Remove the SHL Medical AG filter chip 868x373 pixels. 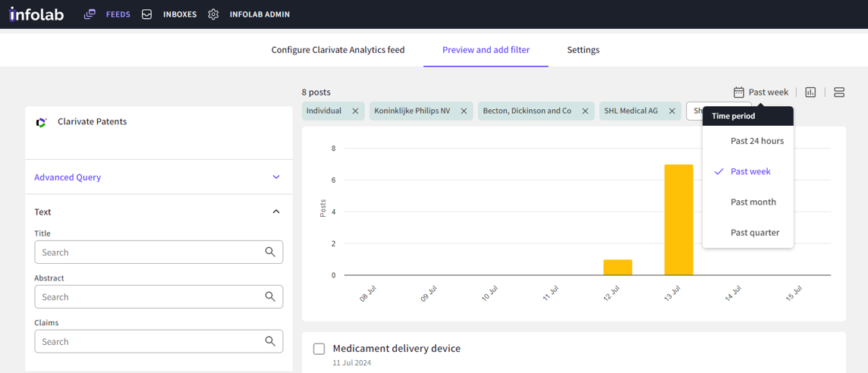coord(671,111)
